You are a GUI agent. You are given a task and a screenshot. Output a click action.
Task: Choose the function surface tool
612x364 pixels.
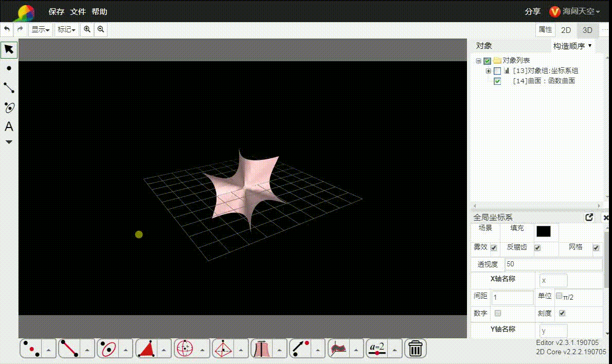[338, 349]
